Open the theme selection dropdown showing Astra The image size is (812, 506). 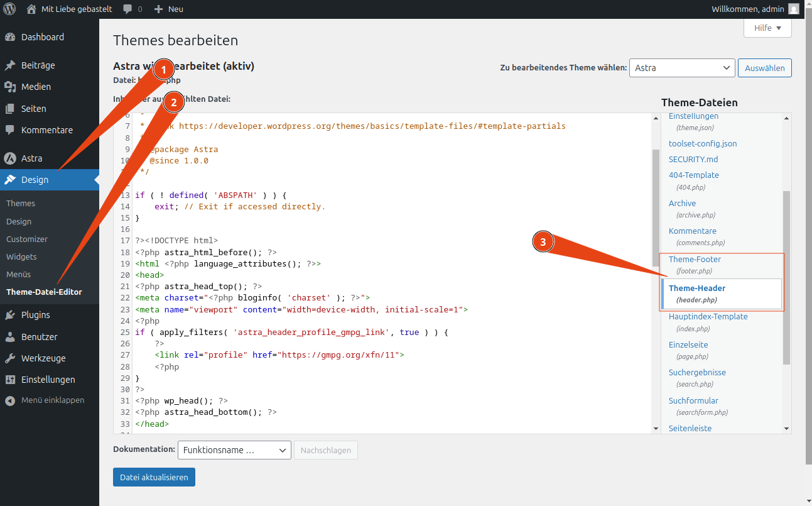[x=682, y=68]
